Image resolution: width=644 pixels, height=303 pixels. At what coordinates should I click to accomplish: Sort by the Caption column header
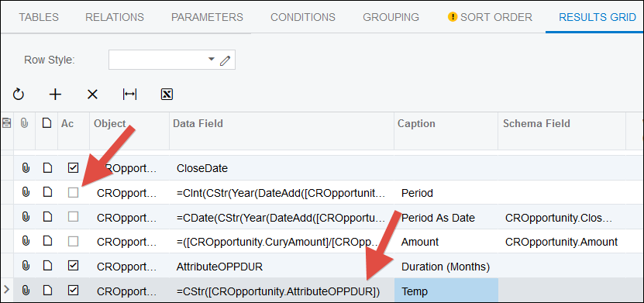416,123
